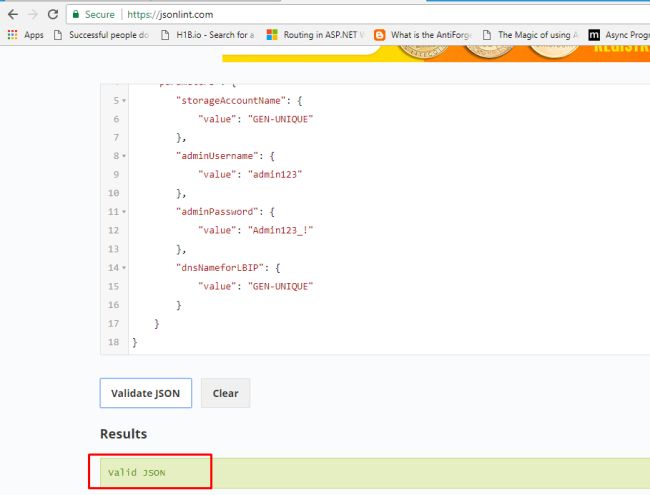The width and height of the screenshot is (650, 495).
Task: Collapse the adminPassword block on line 11
Action: click(124, 212)
